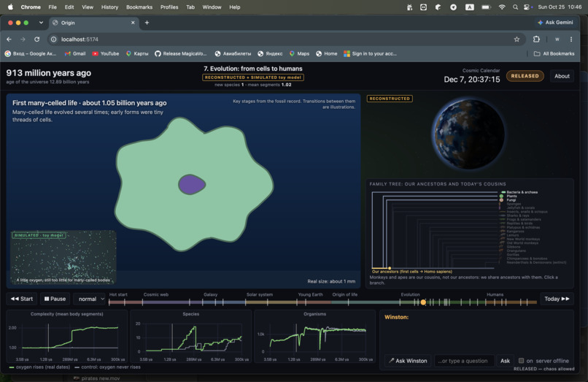Open the Яндекс bookmark

[270, 54]
